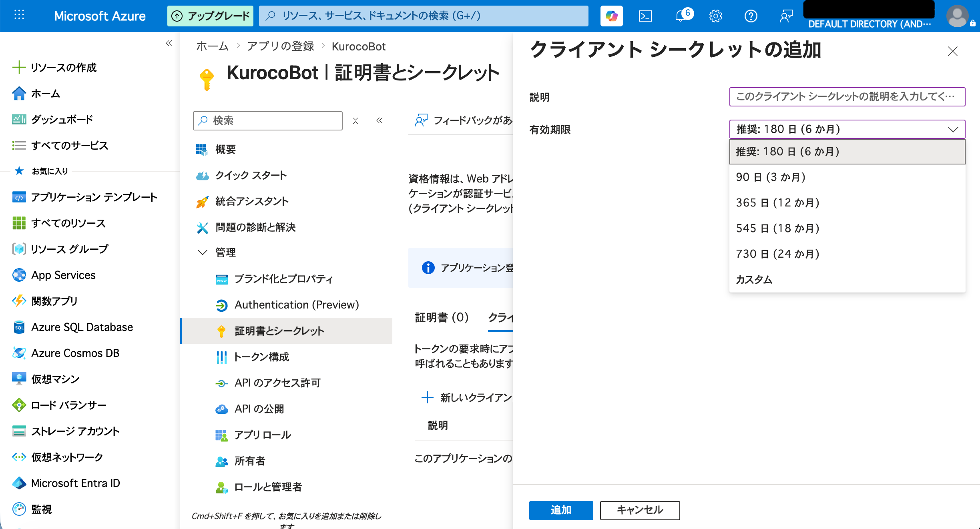Collapse the left portal sidebar
This screenshot has height=529, width=980.
tap(169, 43)
